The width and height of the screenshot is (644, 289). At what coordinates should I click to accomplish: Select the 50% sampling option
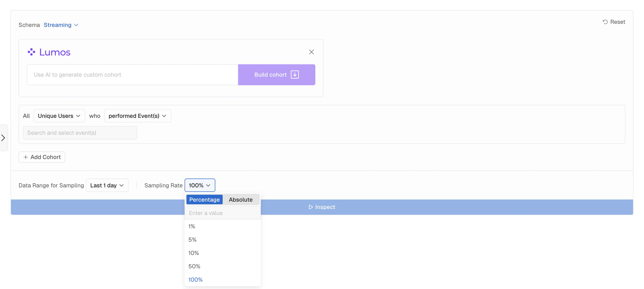coord(194,266)
